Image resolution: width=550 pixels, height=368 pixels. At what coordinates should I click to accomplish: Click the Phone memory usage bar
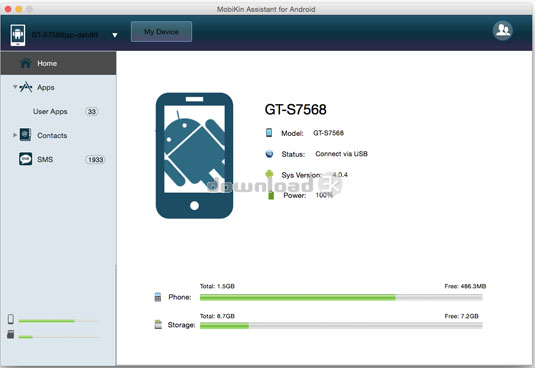(341, 297)
